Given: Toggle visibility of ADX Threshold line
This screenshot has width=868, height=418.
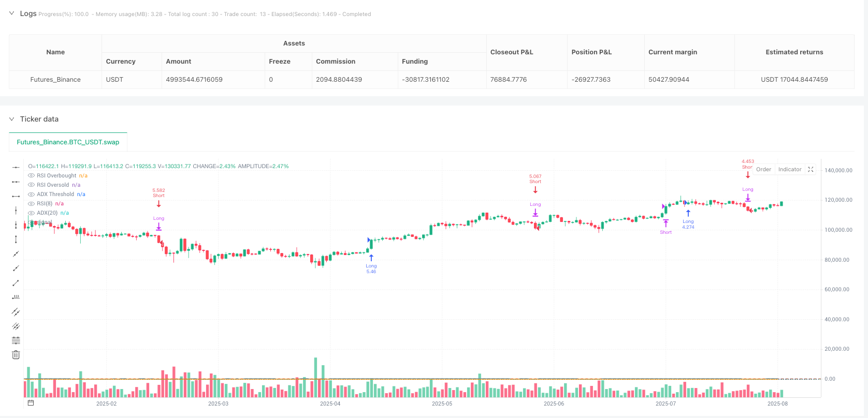Looking at the screenshot, I should [x=32, y=195].
